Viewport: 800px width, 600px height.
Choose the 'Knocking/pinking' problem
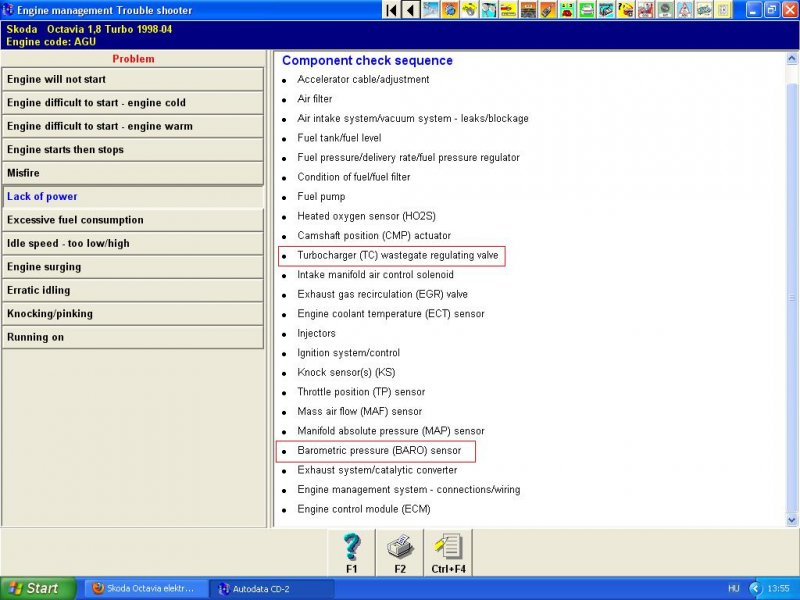(133, 314)
